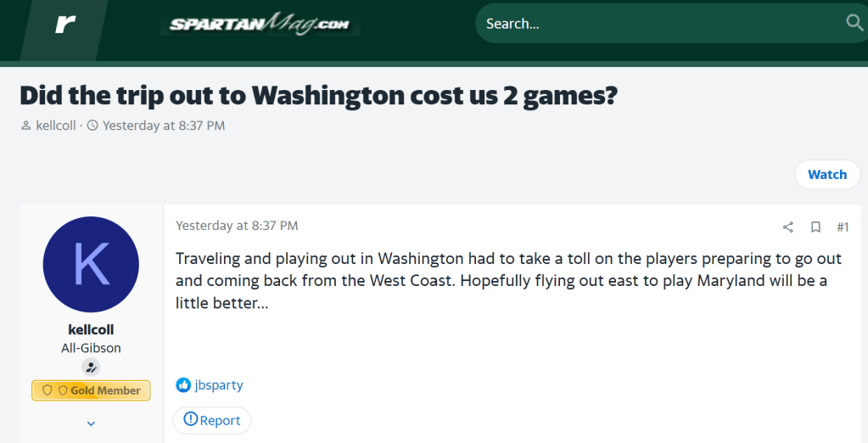Open jbsparty's profile from likes

tap(219, 385)
